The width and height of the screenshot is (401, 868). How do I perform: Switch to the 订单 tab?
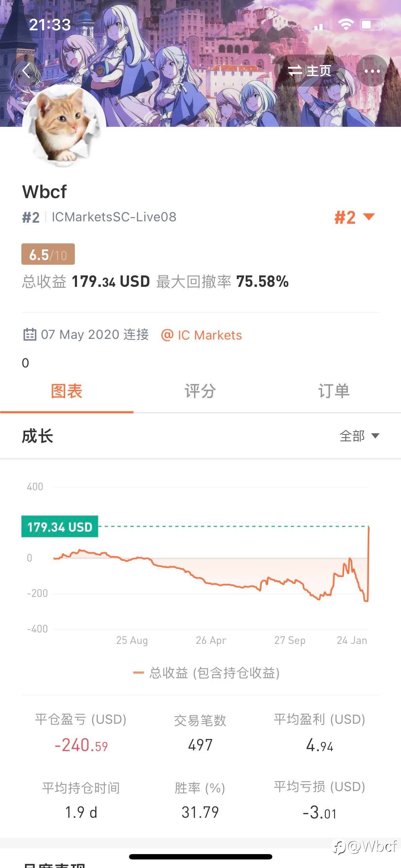[x=334, y=391]
